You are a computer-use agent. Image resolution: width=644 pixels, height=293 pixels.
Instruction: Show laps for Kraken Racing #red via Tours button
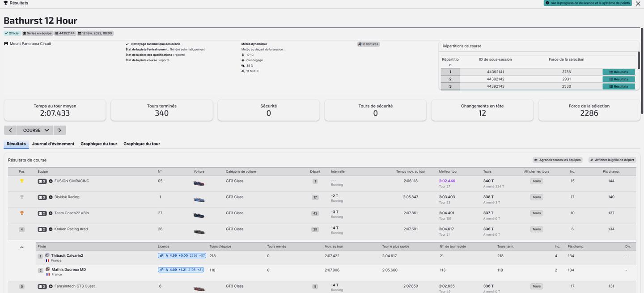coord(537,229)
